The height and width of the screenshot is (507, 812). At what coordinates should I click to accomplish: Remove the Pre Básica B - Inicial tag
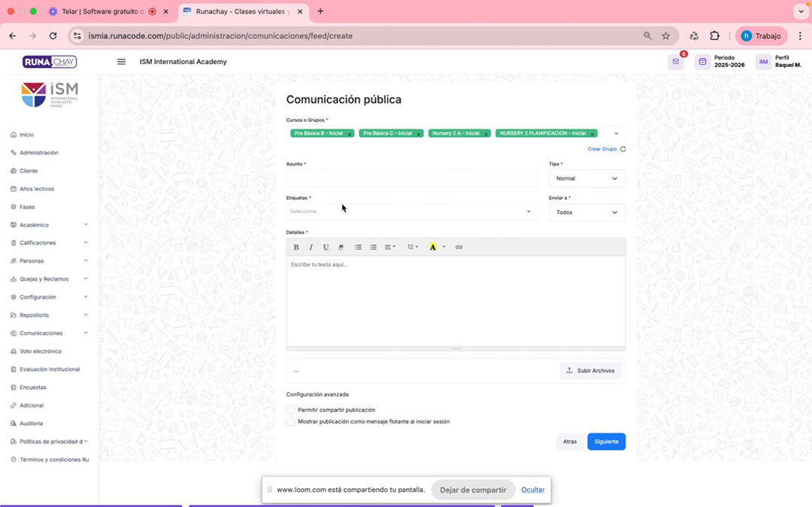coord(350,134)
